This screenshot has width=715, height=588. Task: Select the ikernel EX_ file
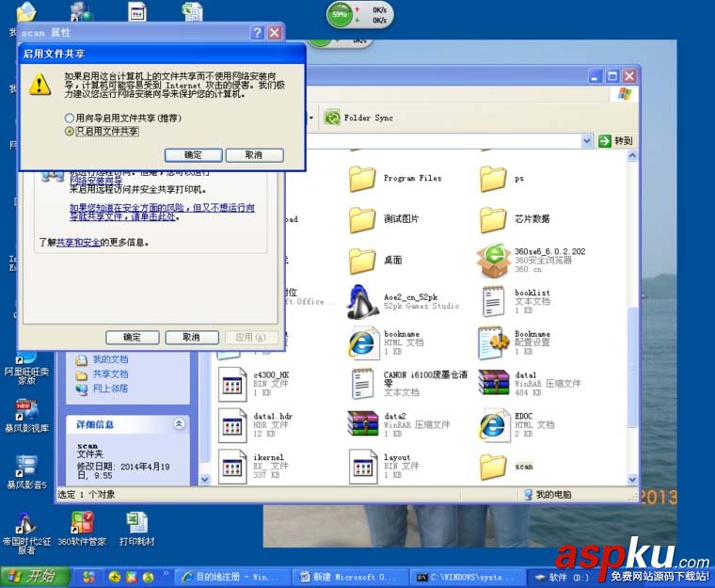232,467
